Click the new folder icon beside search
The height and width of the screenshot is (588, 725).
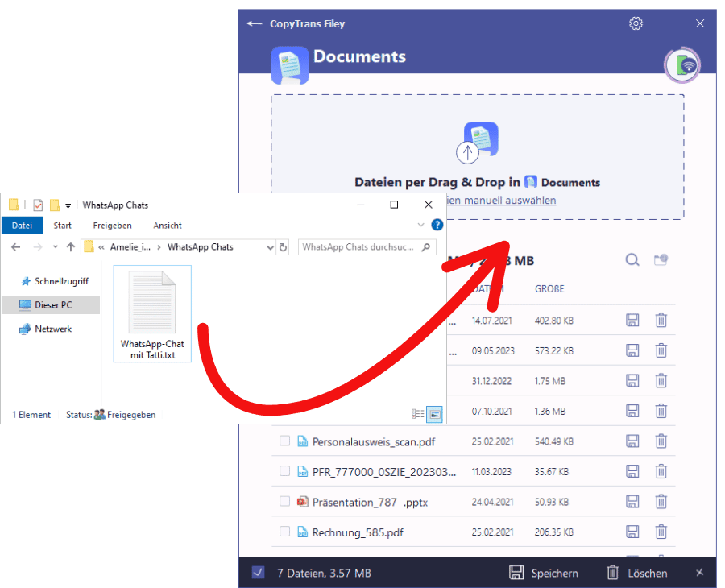pos(661,260)
